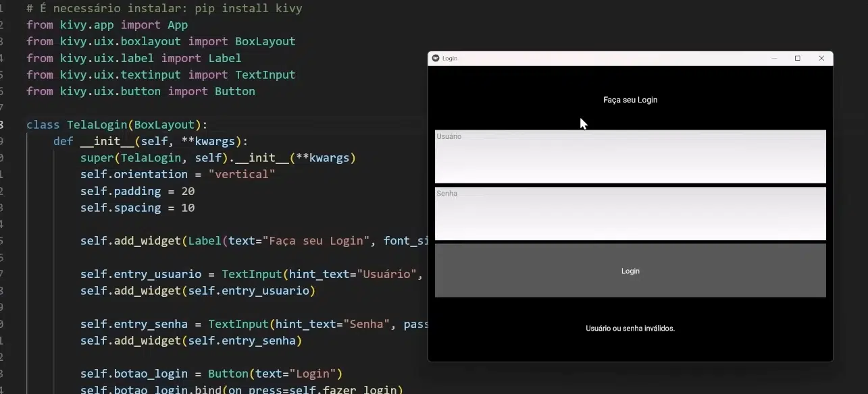
Task: Close the Login application window
Action: point(822,58)
